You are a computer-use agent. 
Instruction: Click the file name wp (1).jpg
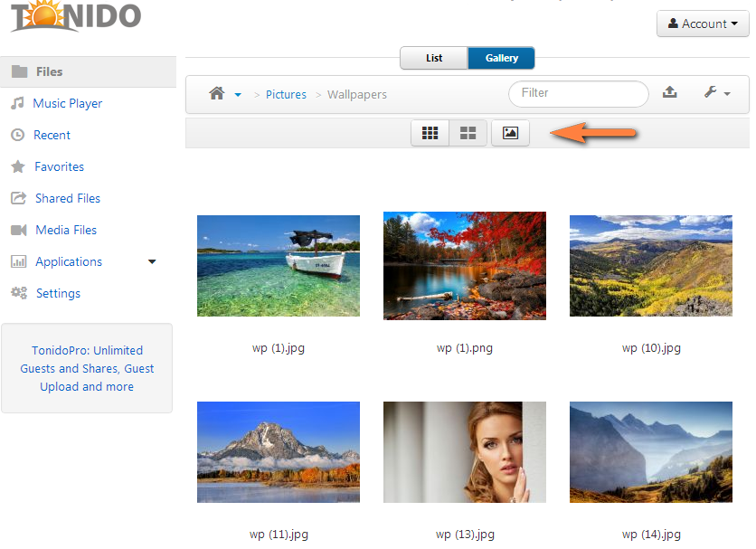(x=279, y=348)
